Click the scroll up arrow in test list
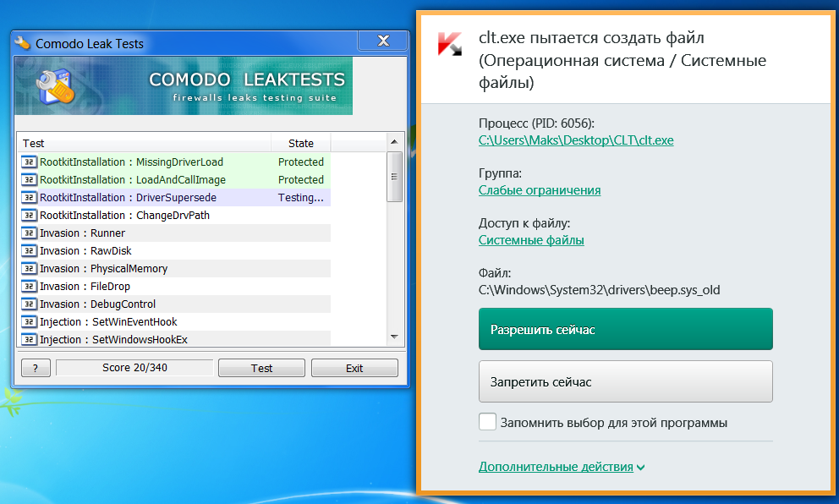The width and height of the screenshot is (839, 504). (394, 142)
